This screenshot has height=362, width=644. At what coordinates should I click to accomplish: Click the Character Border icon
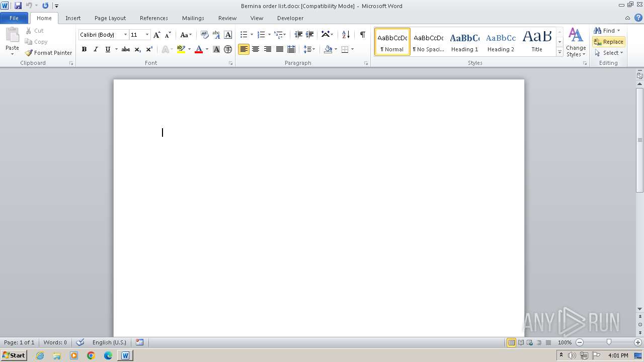[x=228, y=35]
